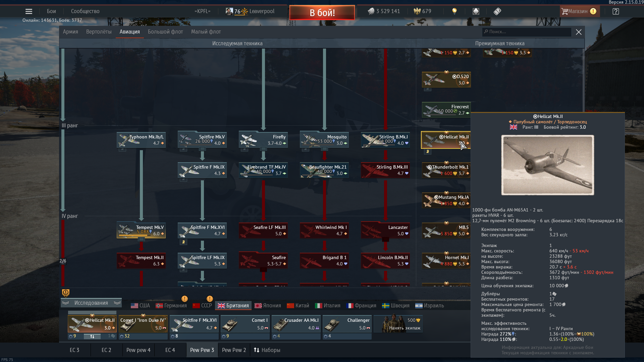Select the Япония nation
The width and height of the screenshot is (644, 362).
pos(268,305)
